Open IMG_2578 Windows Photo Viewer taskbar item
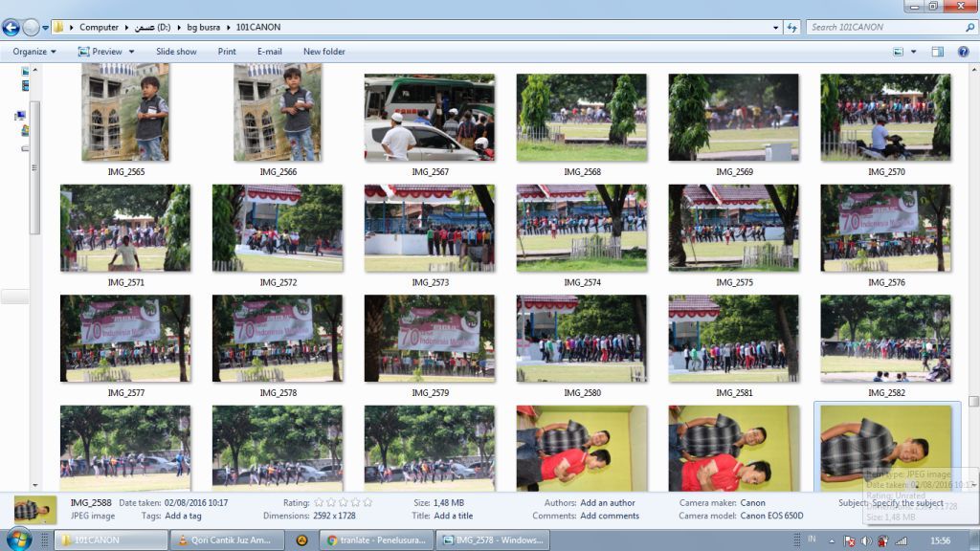 [493, 540]
